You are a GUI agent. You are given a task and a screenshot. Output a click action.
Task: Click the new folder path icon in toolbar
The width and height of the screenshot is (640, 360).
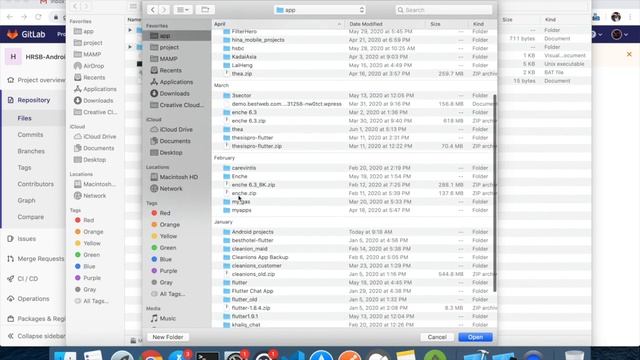click(205, 10)
